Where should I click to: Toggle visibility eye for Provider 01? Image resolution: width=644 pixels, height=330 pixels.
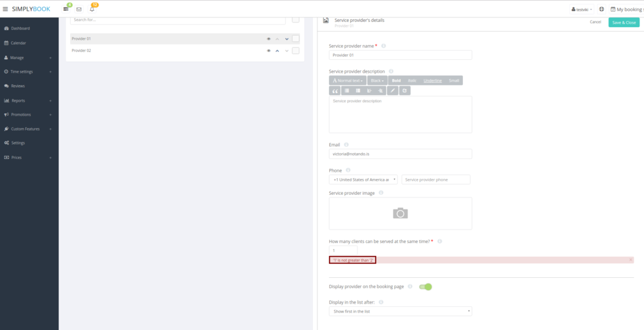(x=269, y=39)
